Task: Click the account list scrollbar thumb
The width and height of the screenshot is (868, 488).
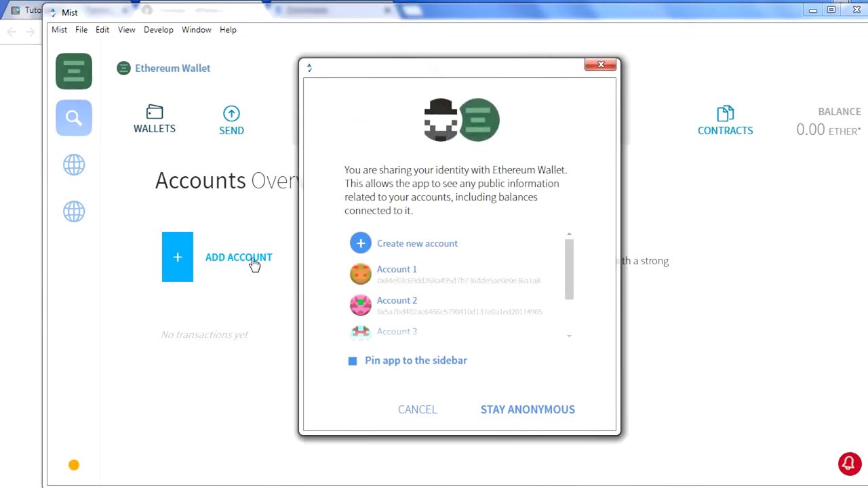Action: click(x=569, y=269)
